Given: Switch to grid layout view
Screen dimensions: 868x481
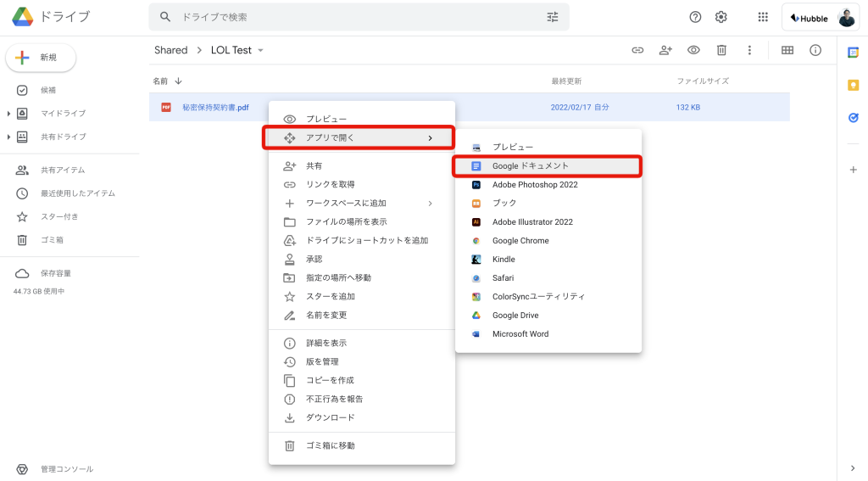Looking at the screenshot, I should click(787, 50).
